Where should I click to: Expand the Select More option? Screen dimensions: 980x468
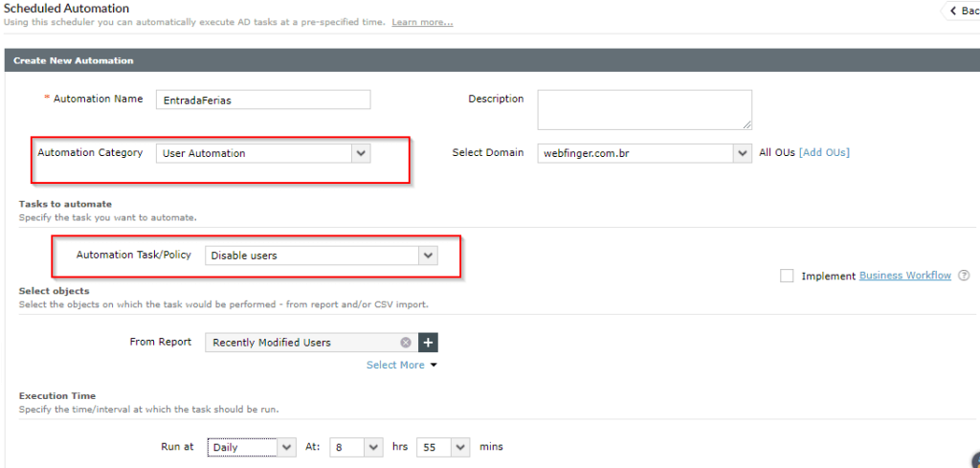(401, 365)
